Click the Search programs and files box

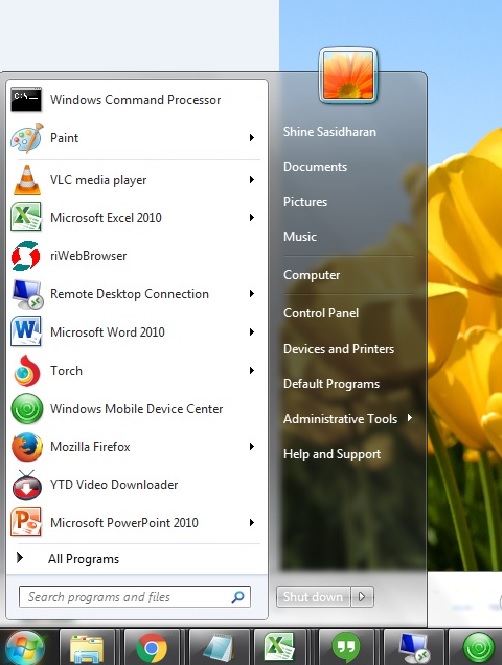click(x=135, y=597)
